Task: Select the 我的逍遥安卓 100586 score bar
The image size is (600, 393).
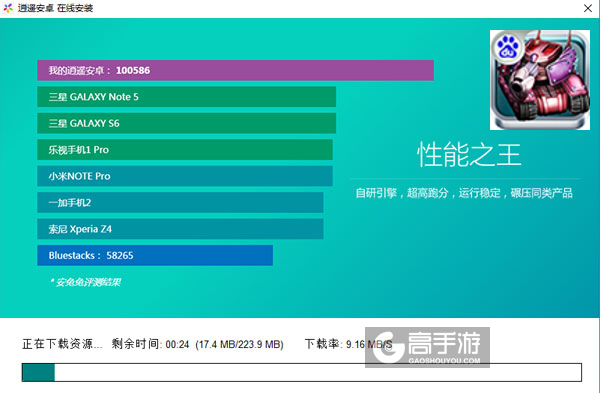Action: pyautogui.click(x=235, y=70)
